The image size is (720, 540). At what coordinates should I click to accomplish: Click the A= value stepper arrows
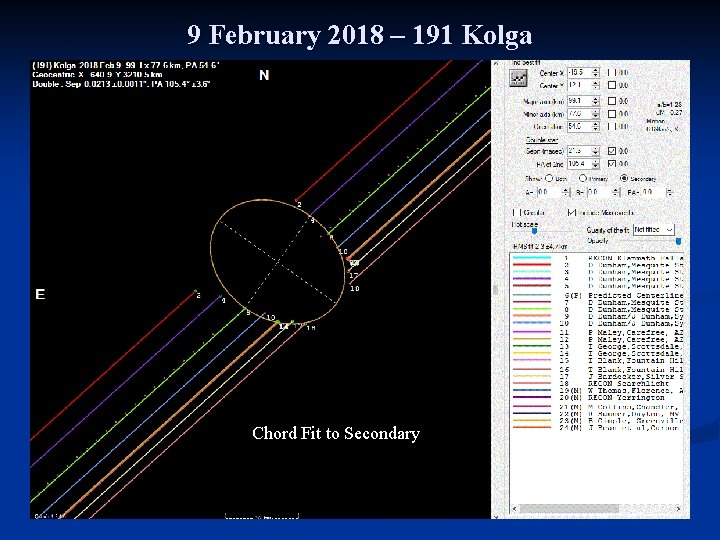pos(566,192)
